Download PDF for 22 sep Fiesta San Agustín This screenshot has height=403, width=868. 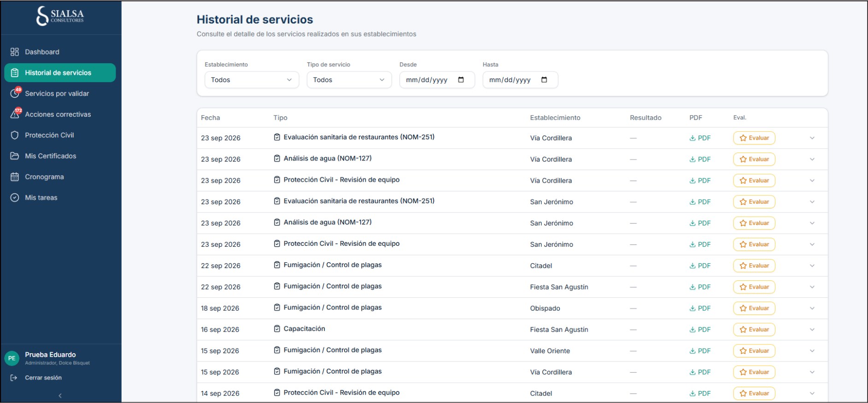700,287
